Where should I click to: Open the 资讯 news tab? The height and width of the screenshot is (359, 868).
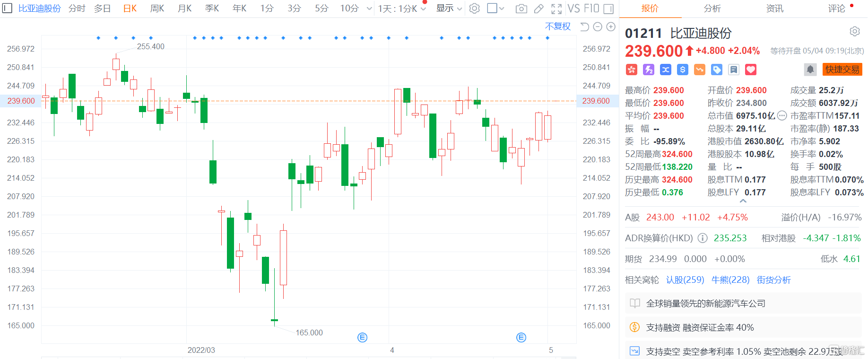(x=774, y=9)
